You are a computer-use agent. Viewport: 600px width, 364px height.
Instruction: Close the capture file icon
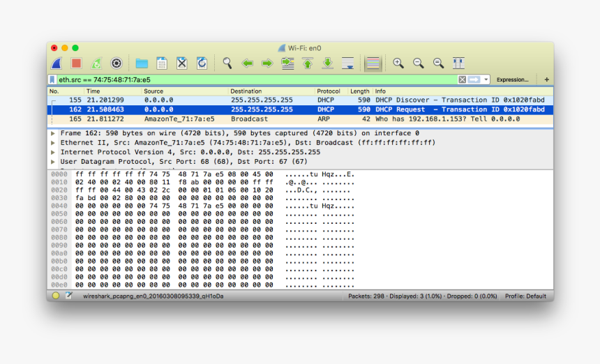[182, 63]
